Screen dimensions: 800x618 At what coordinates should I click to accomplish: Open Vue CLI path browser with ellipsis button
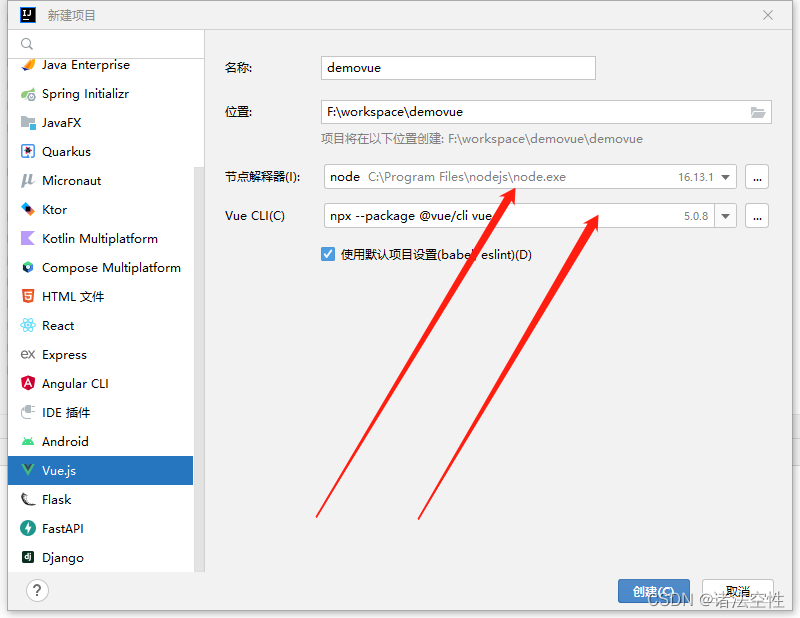pos(757,215)
